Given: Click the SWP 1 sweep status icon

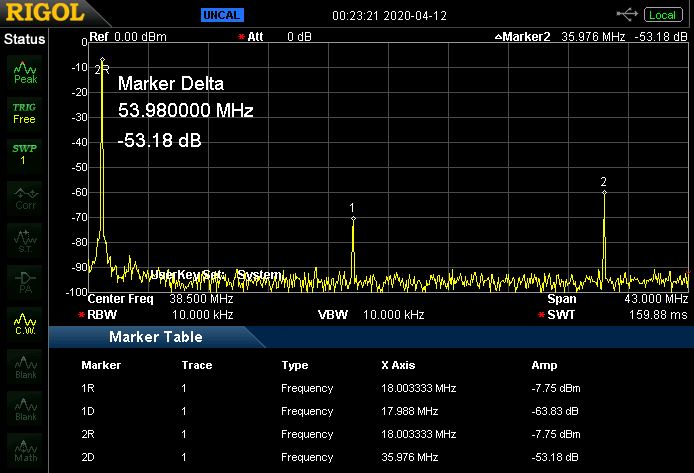Looking at the screenshot, I should click(25, 155).
